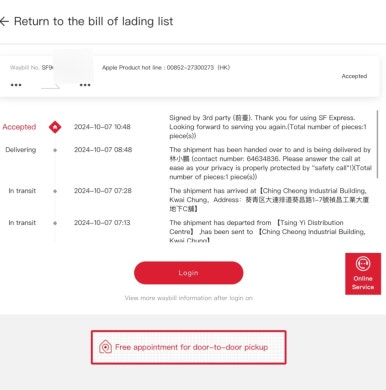Click the 07:28 In transit timeline dot
The height and width of the screenshot is (390, 386).
coord(55,191)
